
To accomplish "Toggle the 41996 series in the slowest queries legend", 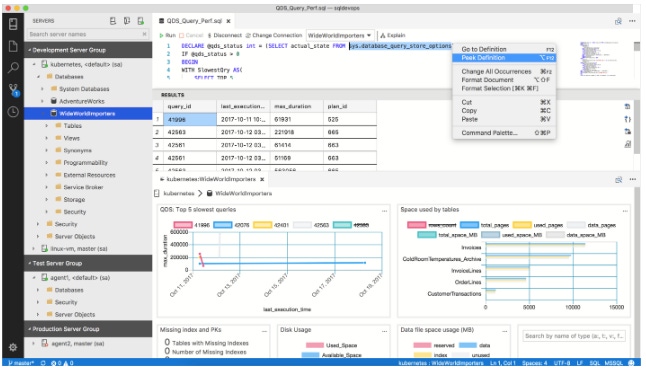I will (x=192, y=225).
